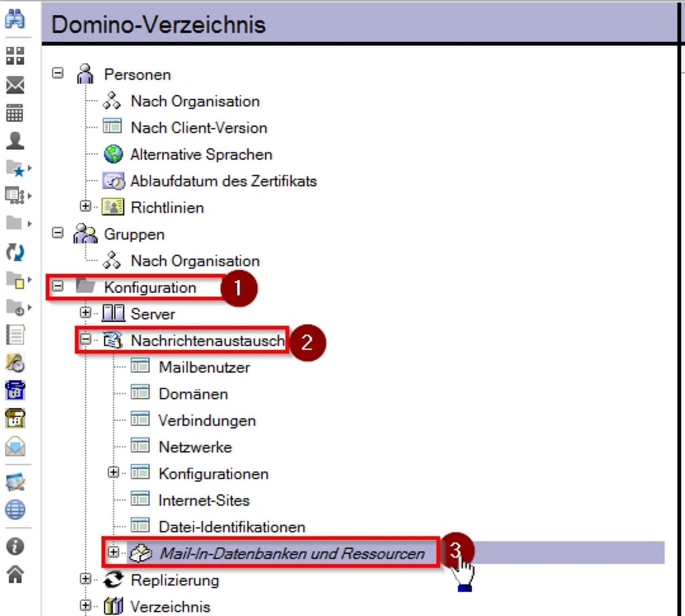Collapse the Konfiguration tree node
Image resolution: width=685 pixels, height=616 pixels.
(58, 286)
